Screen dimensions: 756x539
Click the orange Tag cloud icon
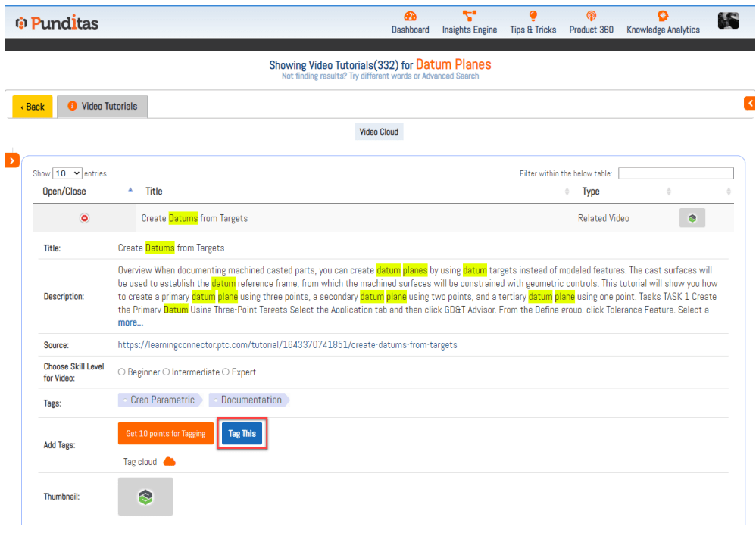(170, 462)
